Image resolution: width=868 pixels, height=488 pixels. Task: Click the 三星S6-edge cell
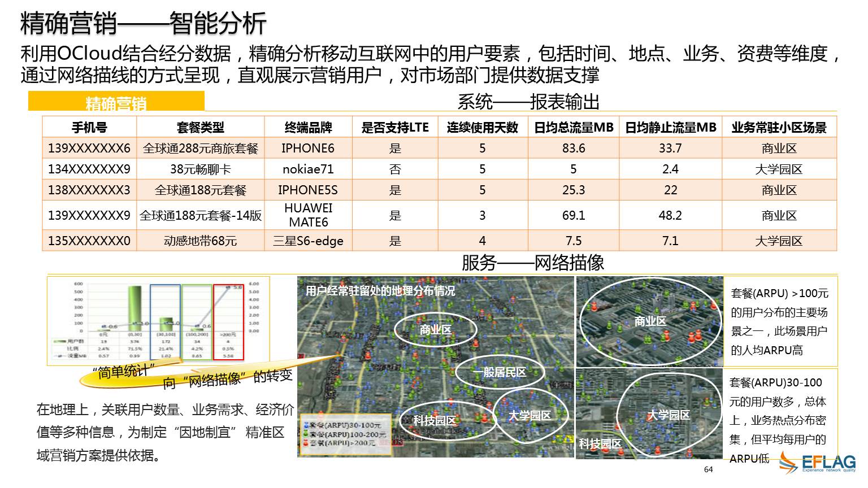tap(309, 241)
